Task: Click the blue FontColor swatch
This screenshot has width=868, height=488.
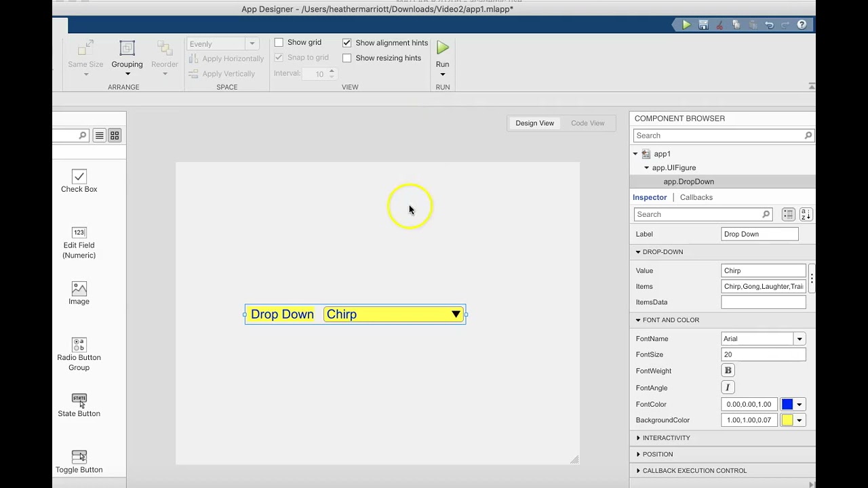Action: 787,405
